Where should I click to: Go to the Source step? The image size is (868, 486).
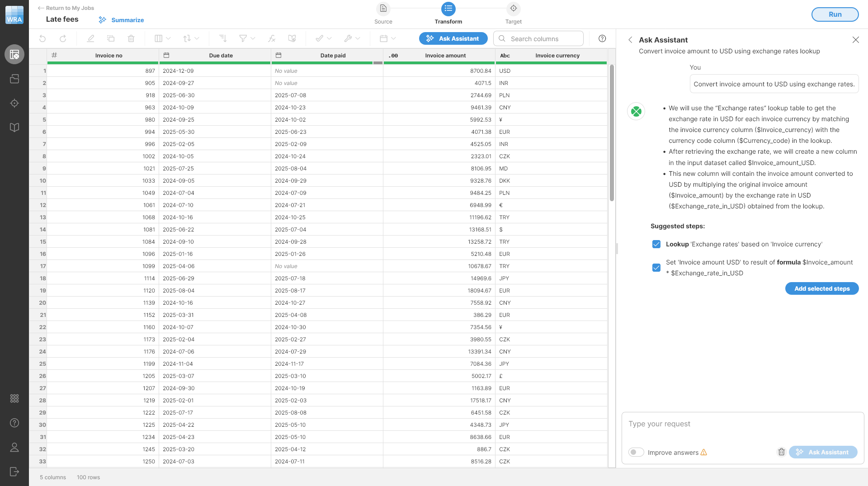(383, 9)
